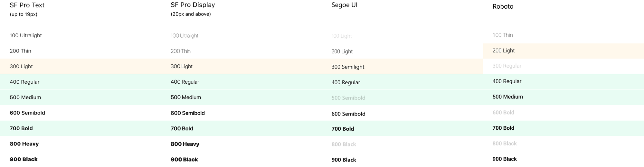Click "200 Light" highlighted row under Roboto
The image size is (644, 167).
click(x=504, y=51)
